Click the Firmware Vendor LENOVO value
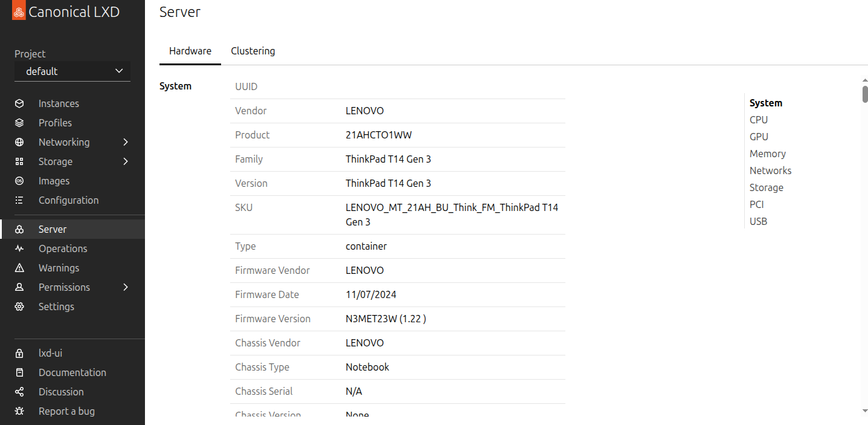This screenshot has height=425, width=868. [365, 270]
